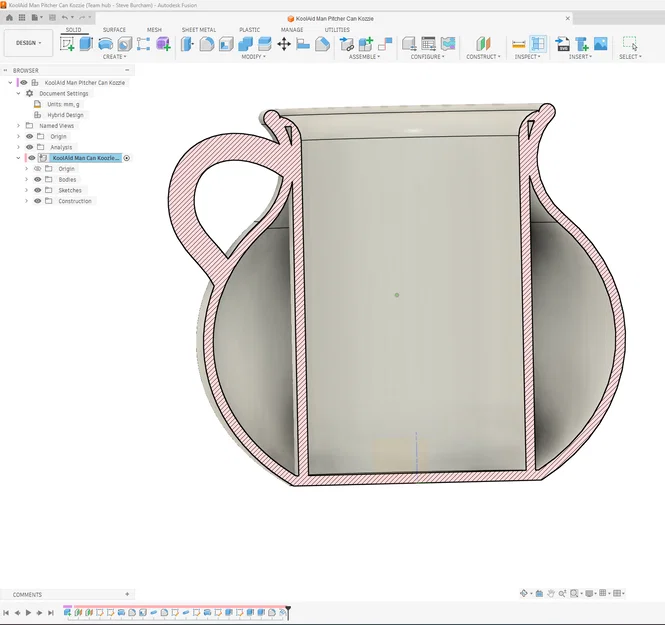The image size is (665, 625).
Task: Toggle visibility of the Sketches folder
Action: click(x=37, y=190)
